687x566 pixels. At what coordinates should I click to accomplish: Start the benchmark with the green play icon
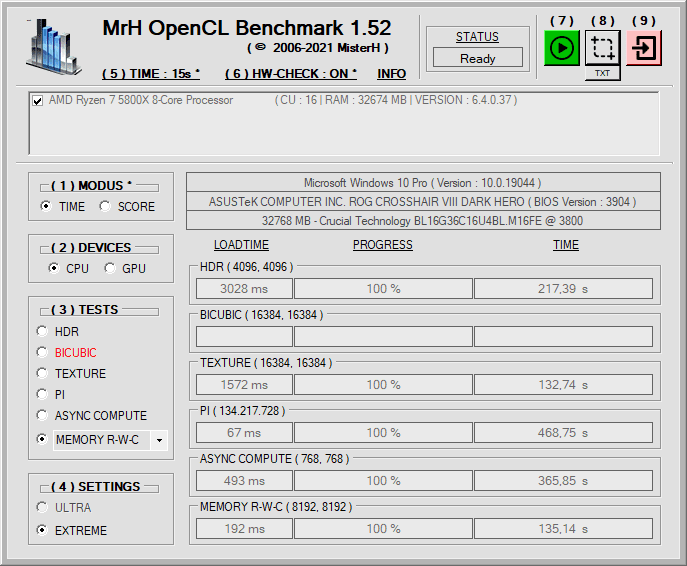562,48
